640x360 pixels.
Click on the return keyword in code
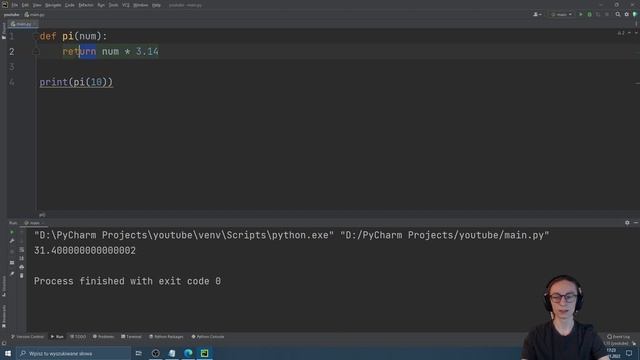click(79, 51)
